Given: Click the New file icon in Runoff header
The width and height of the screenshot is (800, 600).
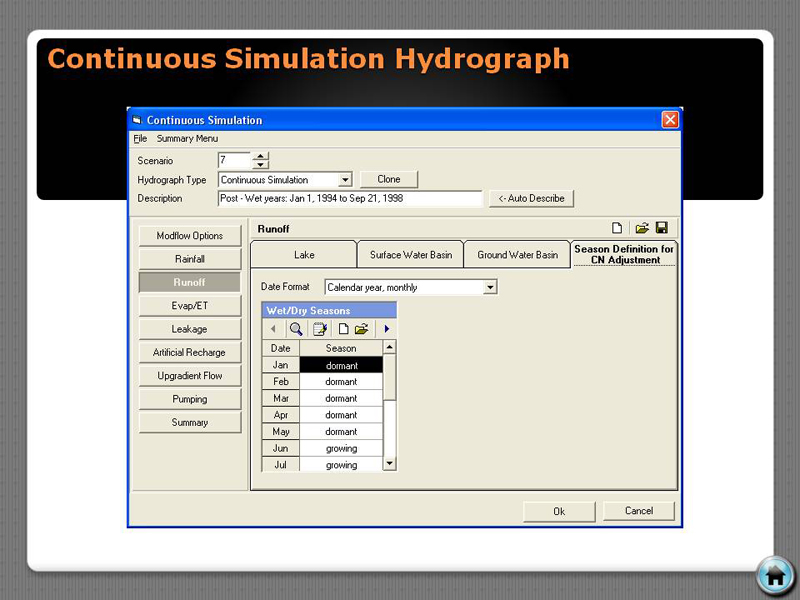Looking at the screenshot, I should pos(617,228).
